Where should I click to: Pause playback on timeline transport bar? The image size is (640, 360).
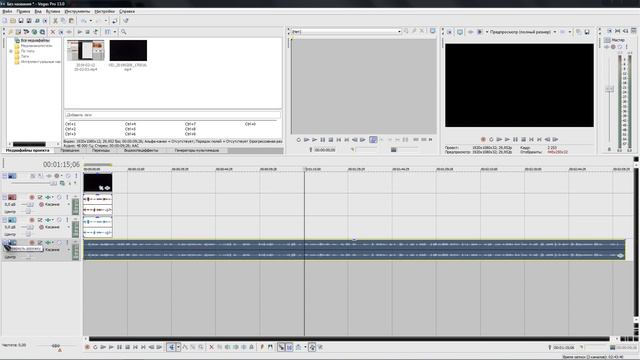tap(119, 347)
